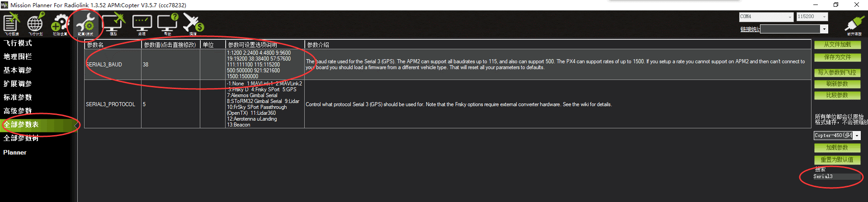Open the Simulation (模拟) monitor icon
This screenshot has width=868, height=202.
[113, 23]
